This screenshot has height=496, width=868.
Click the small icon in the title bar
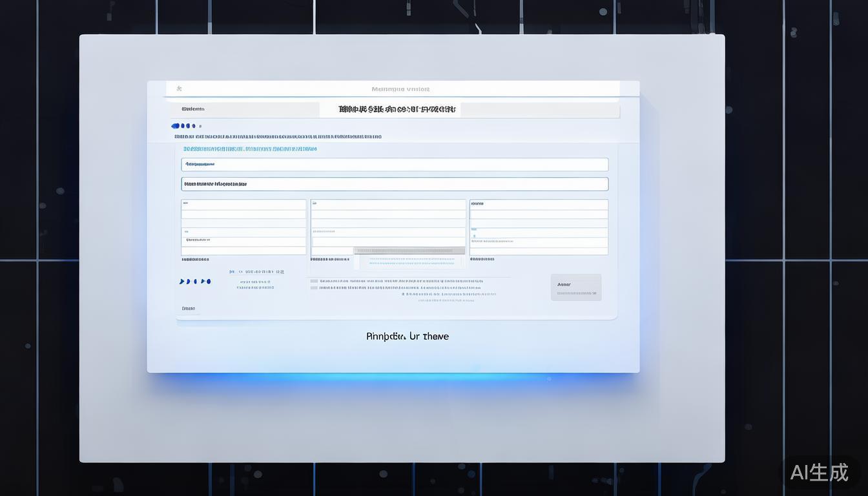180,88
